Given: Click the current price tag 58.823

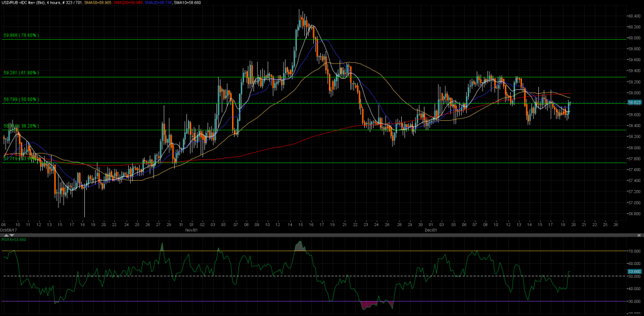Looking at the screenshot, I should 633,102.
